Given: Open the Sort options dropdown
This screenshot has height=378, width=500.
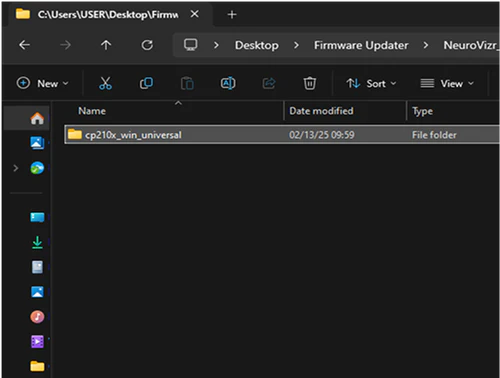Looking at the screenshot, I should 372,83.
